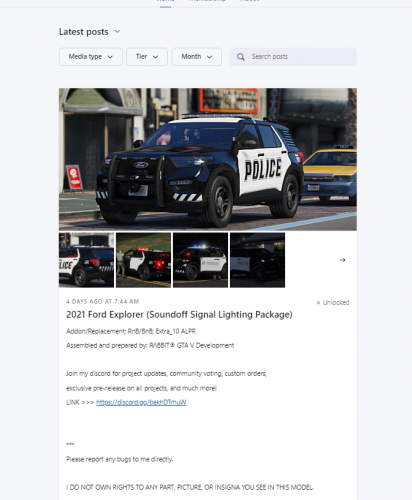Select the second thumbnail with officer
Image resolution: width=412 pixels, height=500 pixels.
point(143,260)
